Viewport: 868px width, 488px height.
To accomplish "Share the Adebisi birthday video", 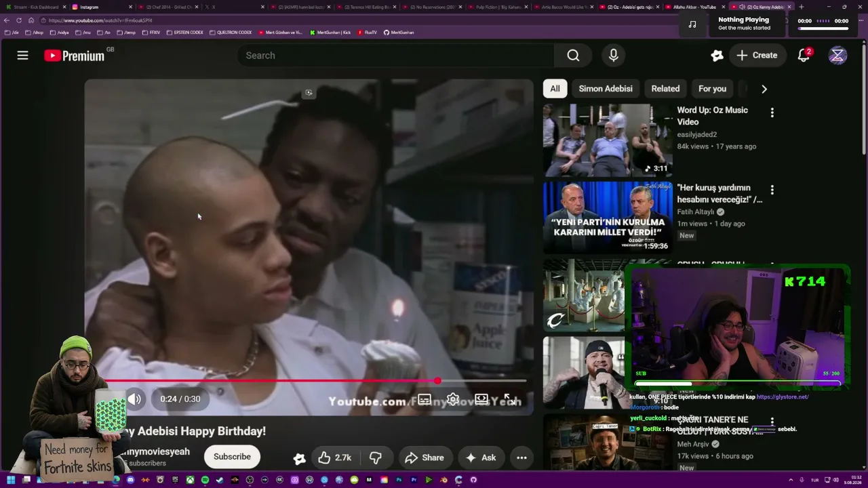I will click(x=425, y=457).
